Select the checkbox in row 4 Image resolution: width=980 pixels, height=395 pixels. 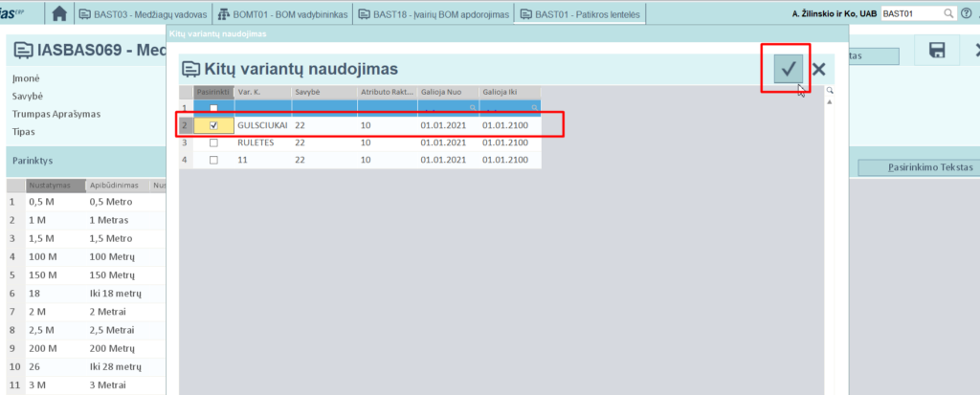tap(213, 160)
